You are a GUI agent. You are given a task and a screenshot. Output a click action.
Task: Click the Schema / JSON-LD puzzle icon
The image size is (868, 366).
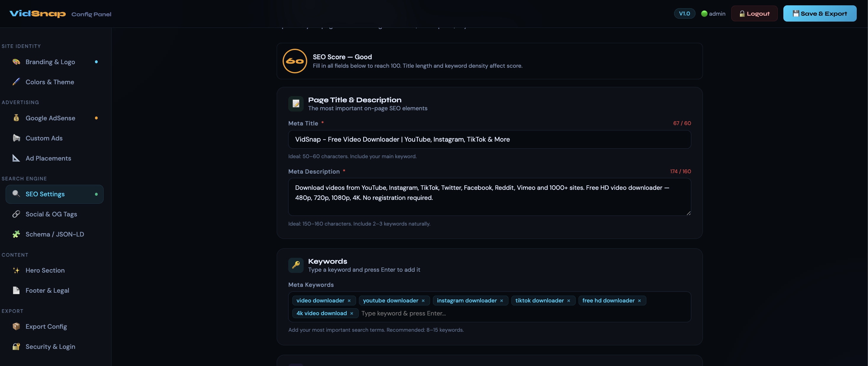[16, 234]
